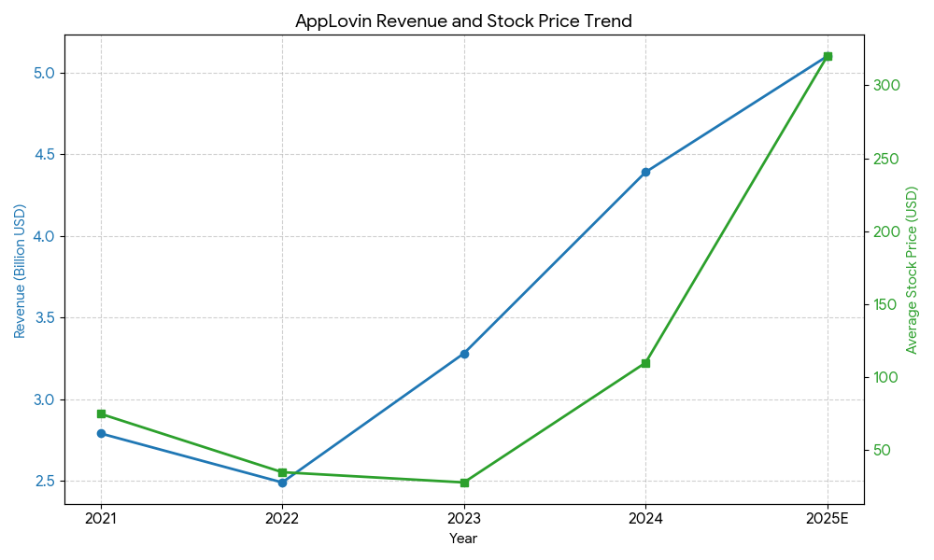Image resolution: width=934 pixels, height=560 pixels.
Task: Click the 2021 stock price square marker
Action: tap(100, 412)
